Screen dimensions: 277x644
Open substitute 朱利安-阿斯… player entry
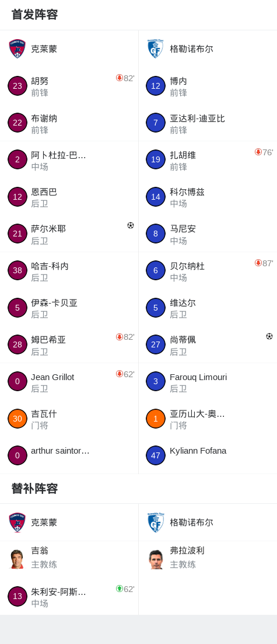click(69, 596)
